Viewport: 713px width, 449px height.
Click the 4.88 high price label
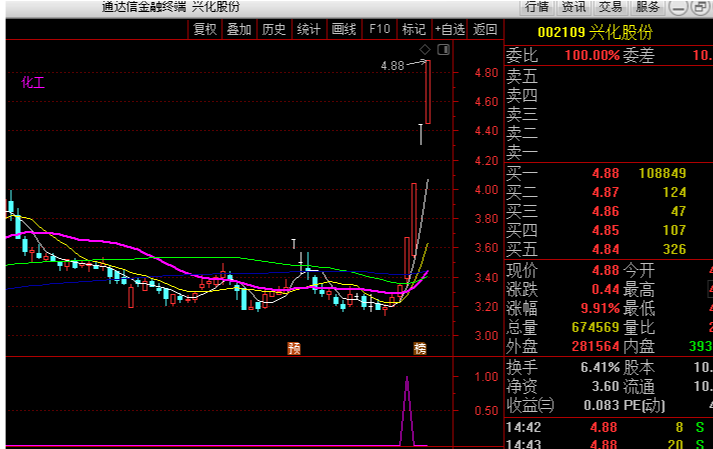392,66
